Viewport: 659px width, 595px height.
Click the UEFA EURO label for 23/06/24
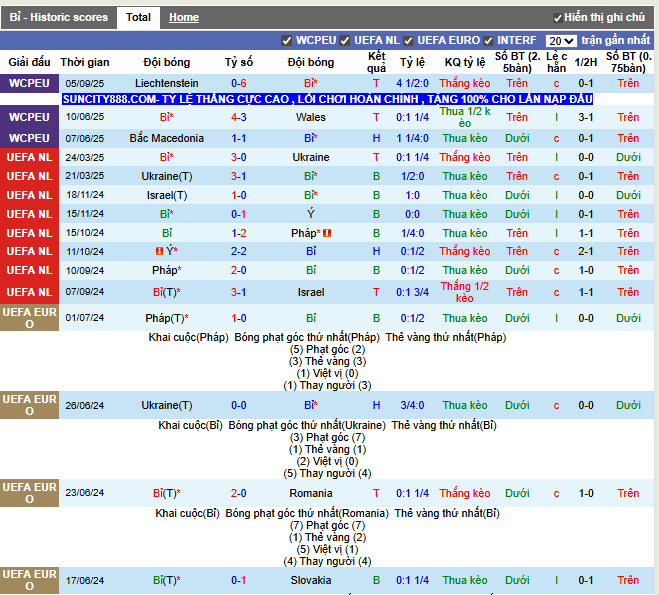pyautogui.click(x=29, y=493)
